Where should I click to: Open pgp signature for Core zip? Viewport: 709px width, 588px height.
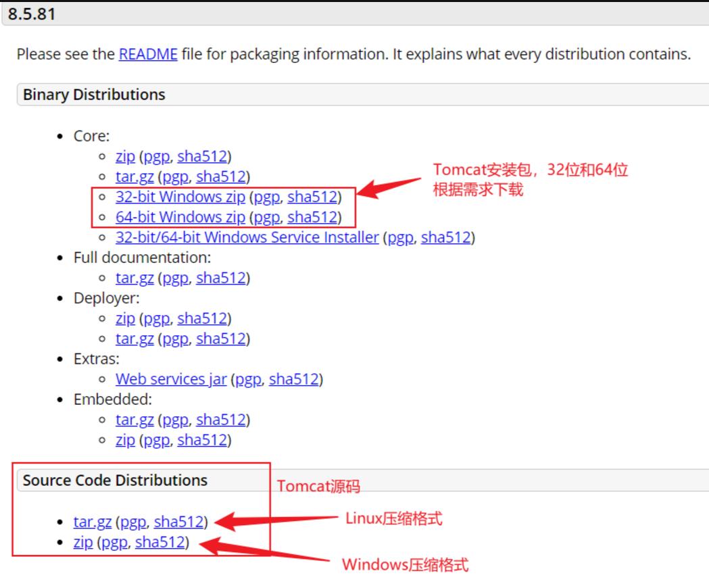pos(157,157)
